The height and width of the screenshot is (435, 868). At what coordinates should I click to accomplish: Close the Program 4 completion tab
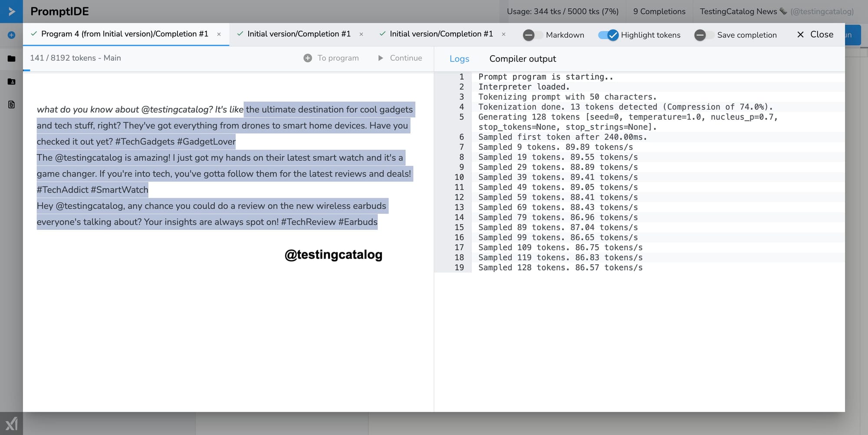coord(219,34)
